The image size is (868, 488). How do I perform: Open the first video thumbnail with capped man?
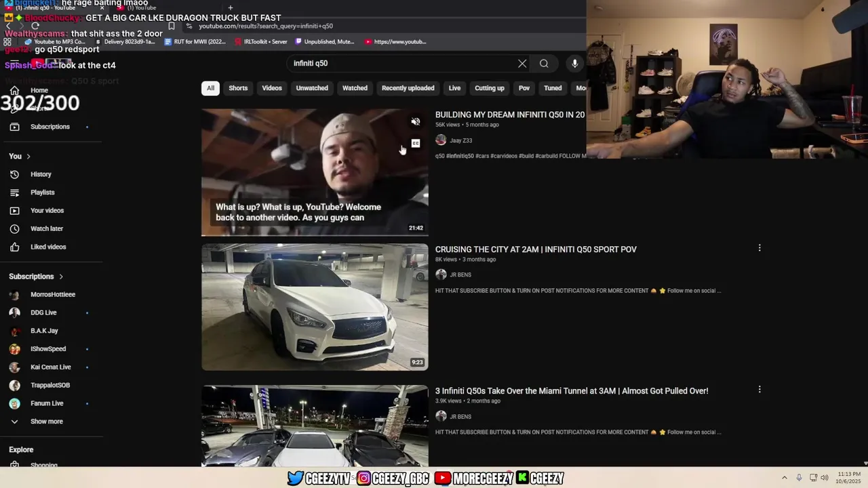pos(315,172)
